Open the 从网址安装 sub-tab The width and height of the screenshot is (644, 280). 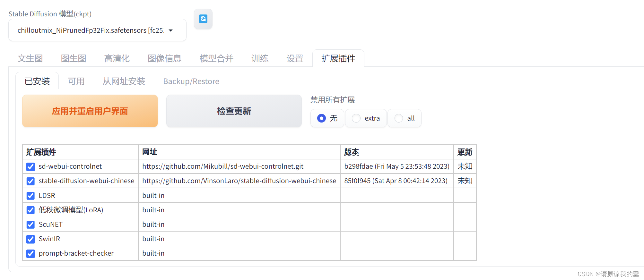click(124, 81)
